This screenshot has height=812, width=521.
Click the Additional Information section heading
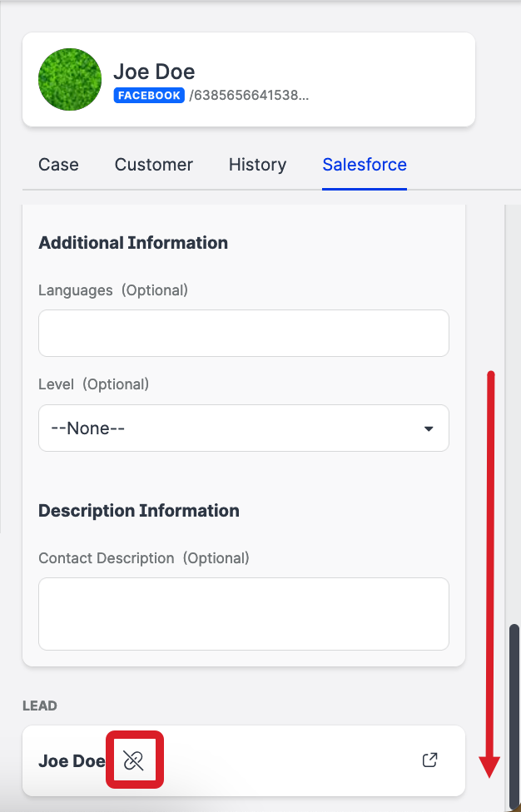133,243
